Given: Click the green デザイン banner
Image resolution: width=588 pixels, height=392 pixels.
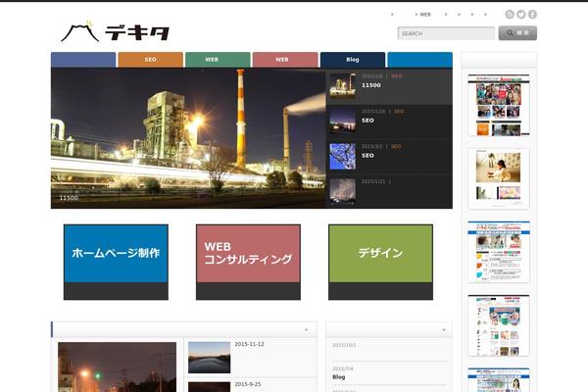Looking at the screenshot, I should pyautogui.click(x=380, y=262).
